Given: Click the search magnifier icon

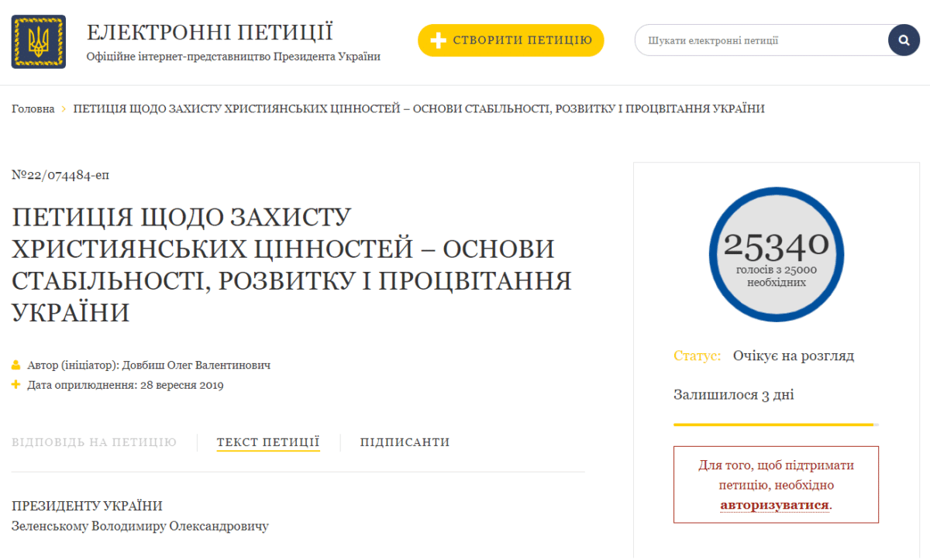Looking at the screenshot, I should [903, 40].
